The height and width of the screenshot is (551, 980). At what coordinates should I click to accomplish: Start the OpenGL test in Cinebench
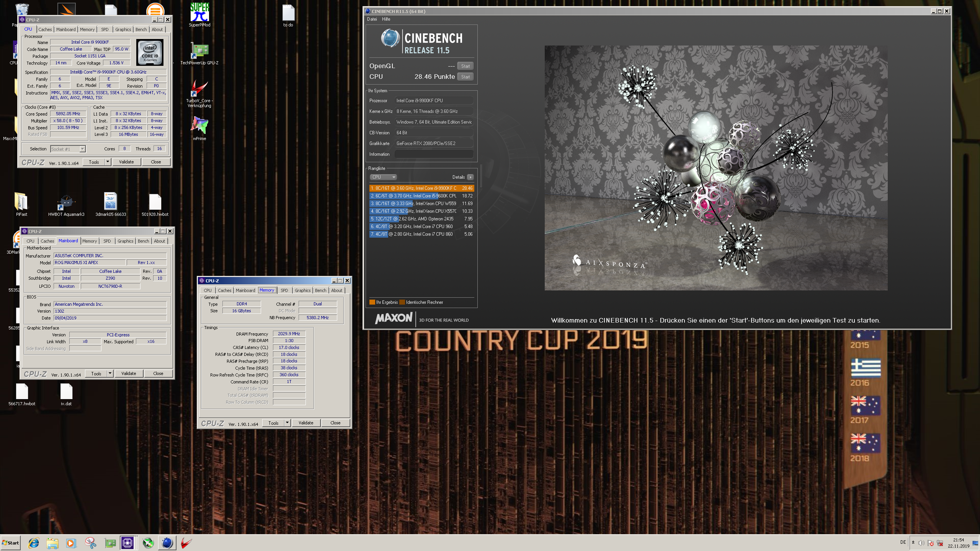[465, 66]
